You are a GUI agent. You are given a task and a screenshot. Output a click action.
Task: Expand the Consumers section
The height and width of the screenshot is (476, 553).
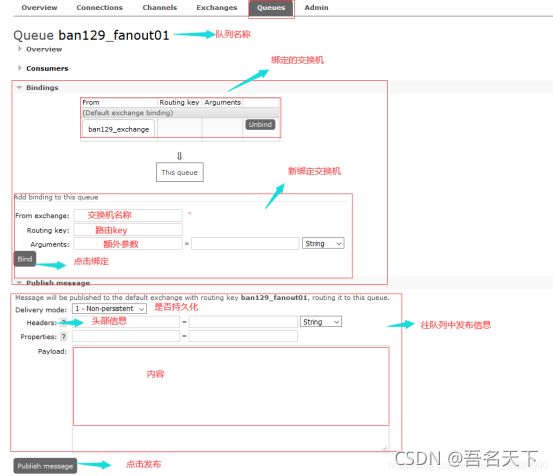[x=47, y=68]
